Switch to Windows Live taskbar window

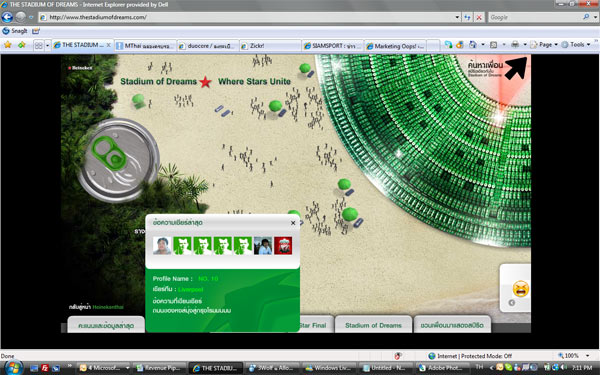click(329, 368)
